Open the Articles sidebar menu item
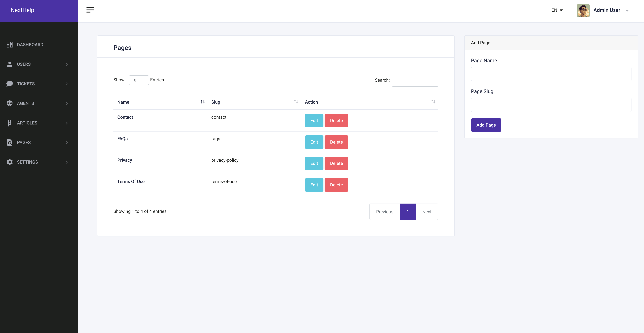644x333 pixels. coord(27,123)
